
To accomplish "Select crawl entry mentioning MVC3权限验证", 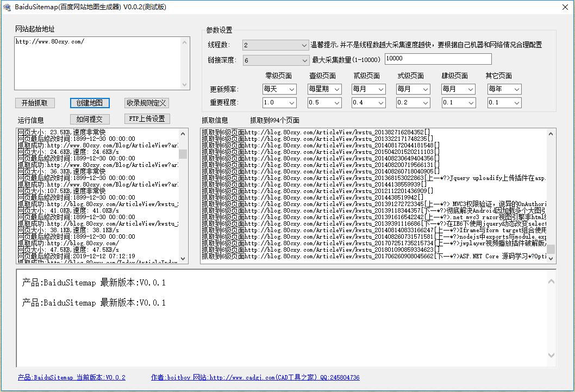I will coord(374,204).
